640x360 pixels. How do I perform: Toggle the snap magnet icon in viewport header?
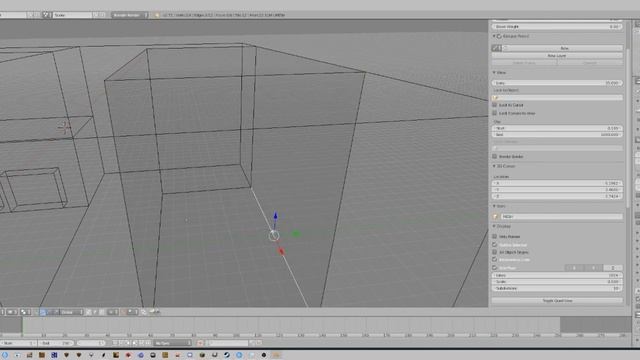[123, 312]
